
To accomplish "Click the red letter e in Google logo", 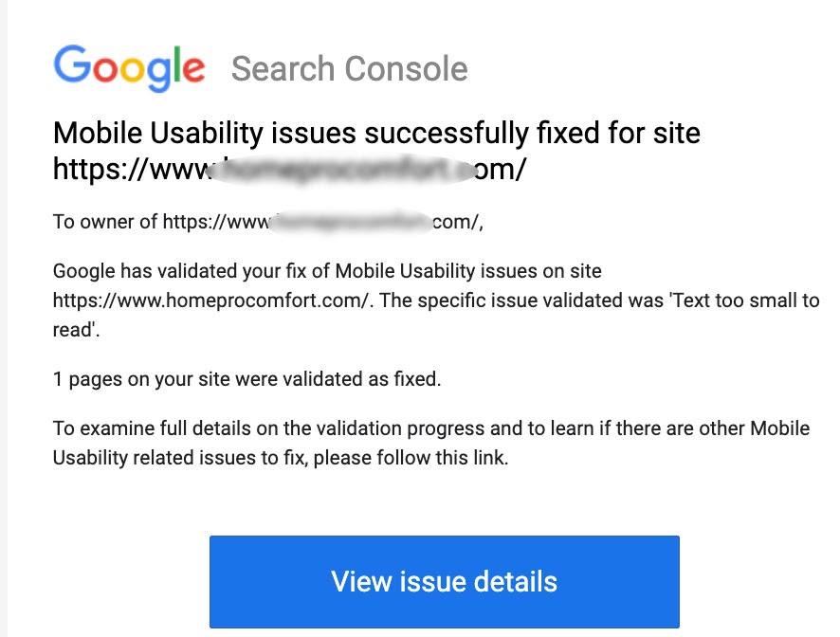I will click(x=192, y=69).
